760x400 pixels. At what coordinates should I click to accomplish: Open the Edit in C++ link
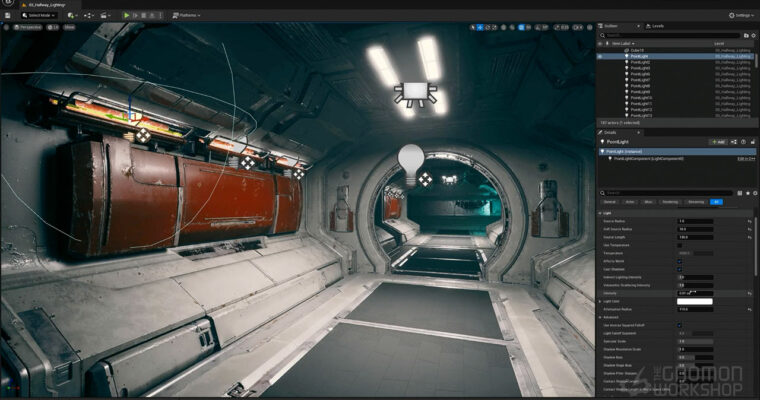tap(746, 159)
